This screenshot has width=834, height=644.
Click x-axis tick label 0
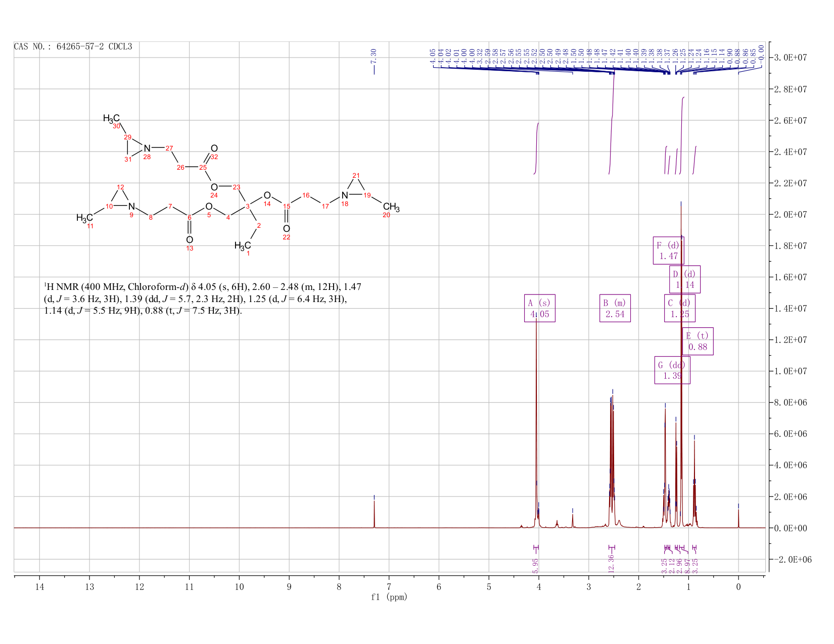click(739, 587)
